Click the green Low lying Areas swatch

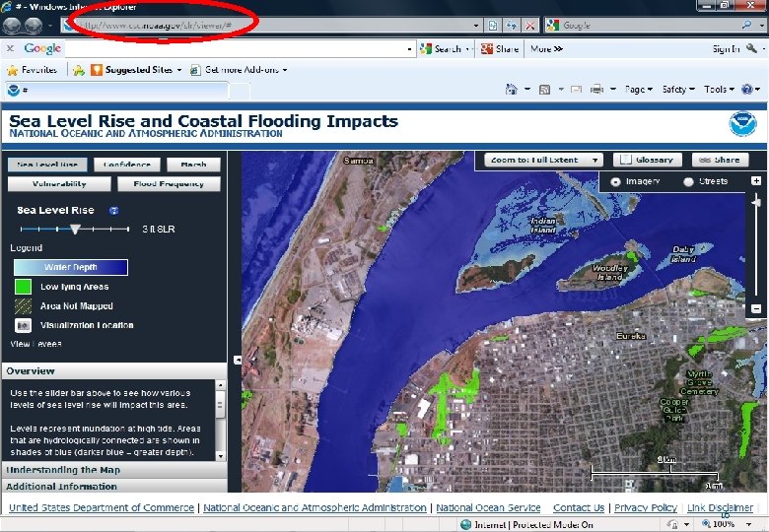coord(23,287)
